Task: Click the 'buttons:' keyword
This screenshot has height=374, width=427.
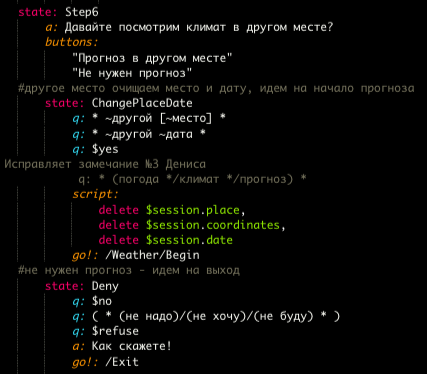Action: (x=72, y=42)
